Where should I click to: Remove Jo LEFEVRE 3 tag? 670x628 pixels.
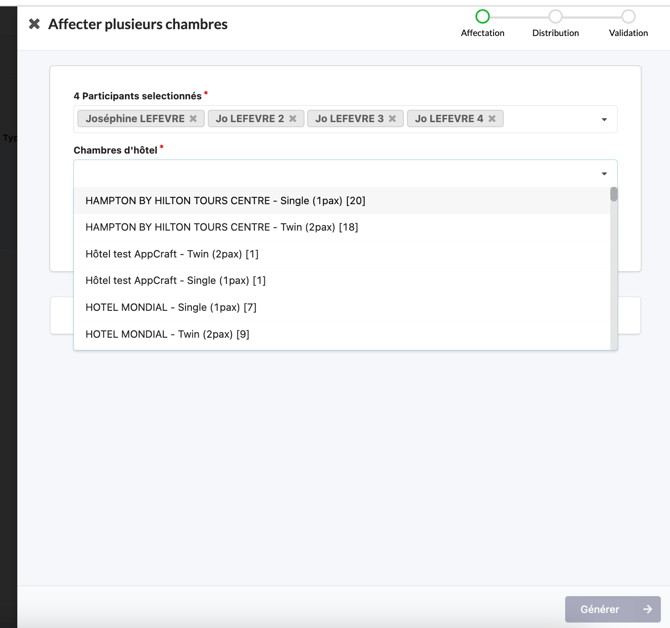pyautogui.click(x=392, y=119)
